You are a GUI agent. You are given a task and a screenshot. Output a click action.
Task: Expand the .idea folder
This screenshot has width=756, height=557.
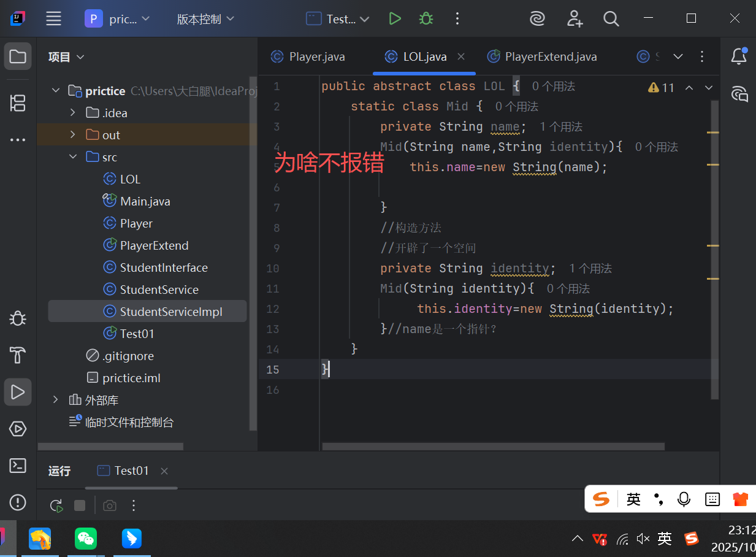(x=73, y=113)
